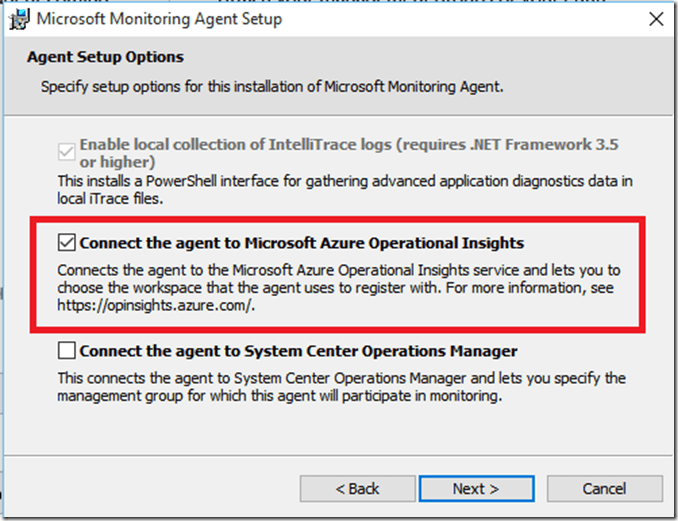Image resolution: width=678 pixels, height=521 pixels.
Task: Uncheck the Azure Operational Insights checkbox
Action: coord(67,243)
